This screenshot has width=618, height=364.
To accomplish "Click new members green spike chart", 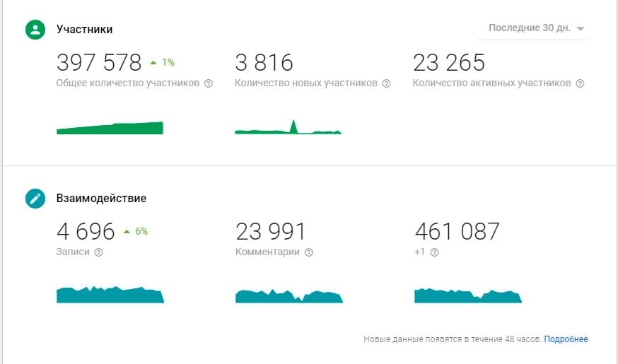I will [x=288, y=127].
